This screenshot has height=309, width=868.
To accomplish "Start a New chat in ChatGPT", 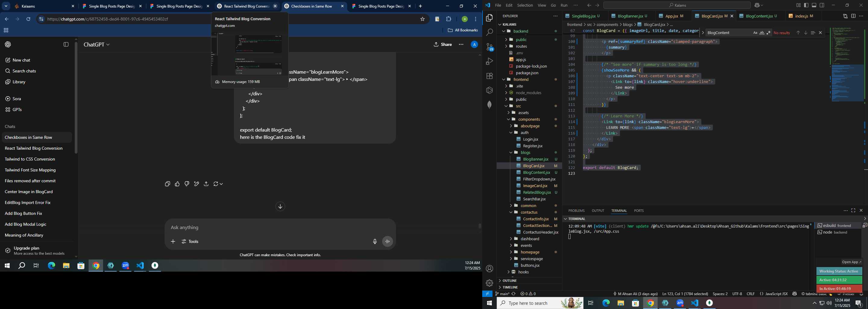I will [22, 60].
